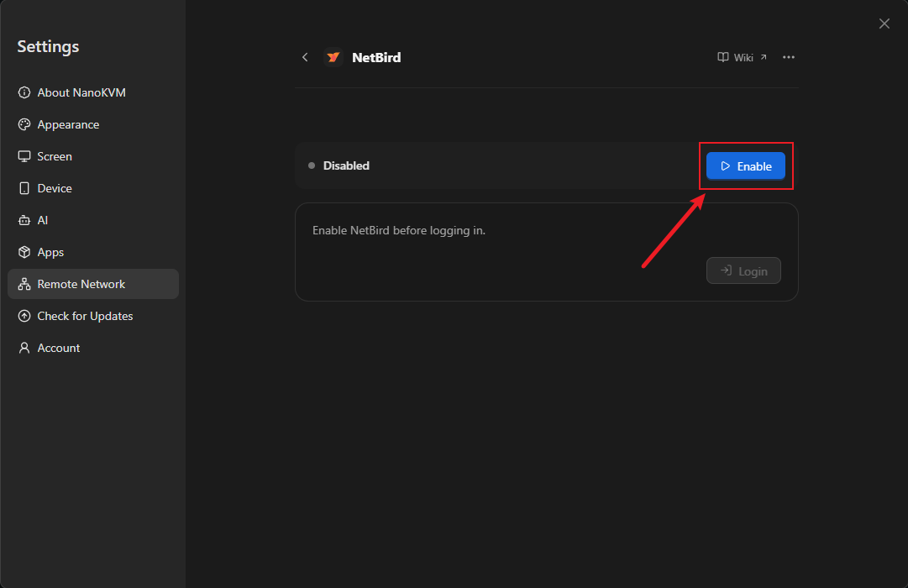This screenshot has width=908, height=588.
Task: Click the network icon beside Remote Network
Action: [24, 284]
